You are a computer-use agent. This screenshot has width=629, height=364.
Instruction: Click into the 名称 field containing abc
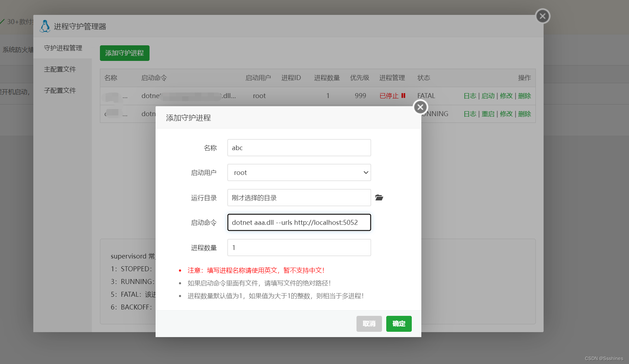coord(299,148)
